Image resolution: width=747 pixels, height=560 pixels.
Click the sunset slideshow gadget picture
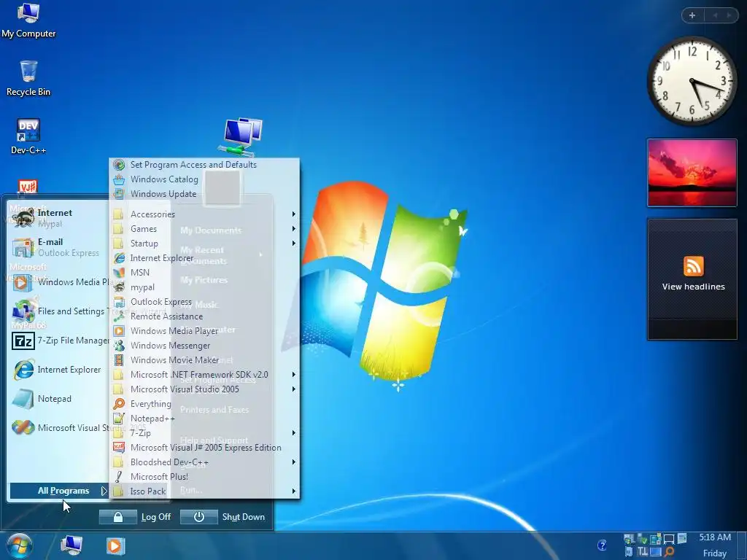pyautogui.click(x=692, y=173)
